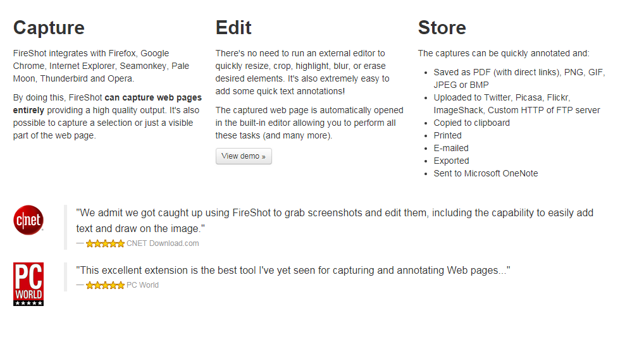Screen dimensions: 644x337
Task: Click the PC World five-star rating
Action: click(x=105, y=285)
